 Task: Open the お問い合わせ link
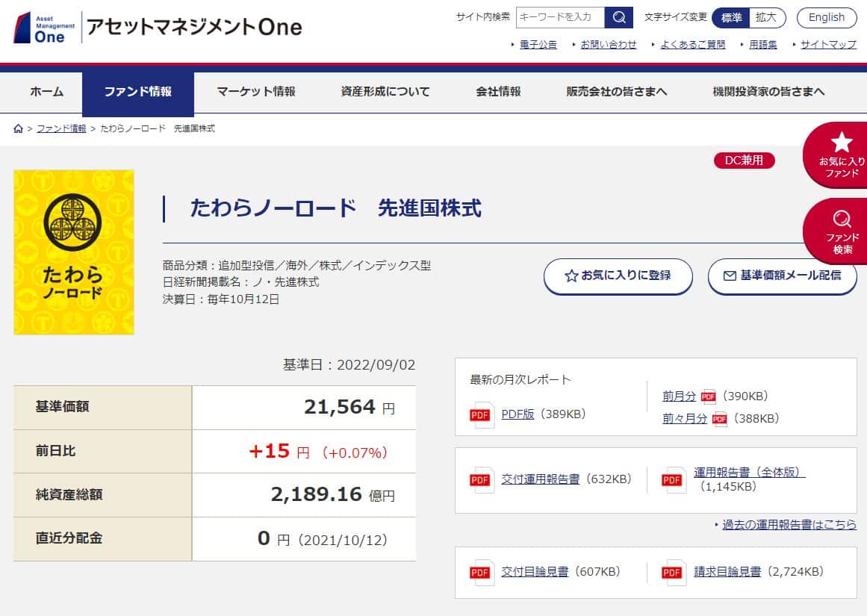[x=608, y=45]
